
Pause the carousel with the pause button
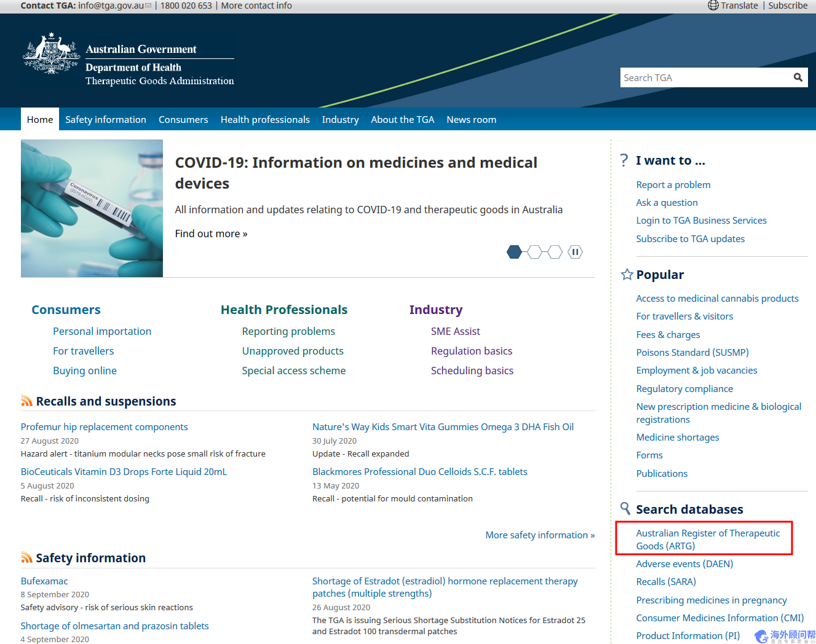575,252
